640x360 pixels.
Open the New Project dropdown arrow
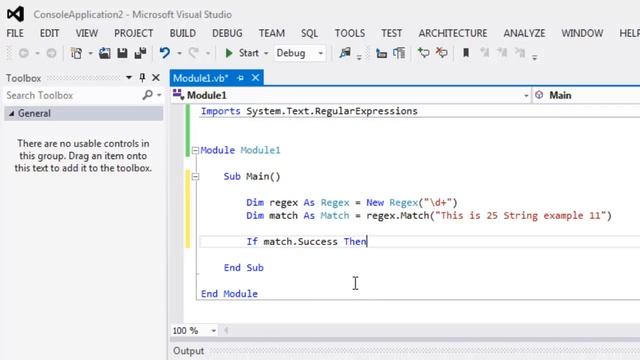(90, 53)
